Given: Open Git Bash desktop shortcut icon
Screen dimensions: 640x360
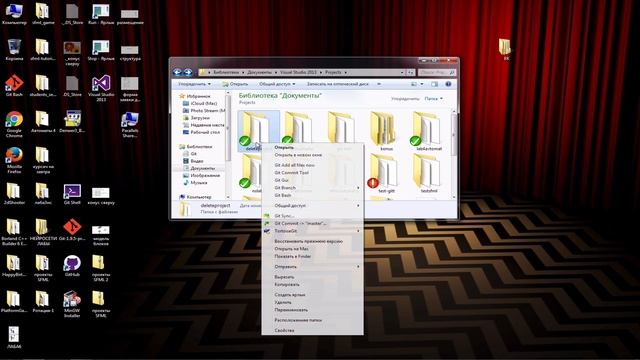Looking at the screenshot, I should click(14, 86).
